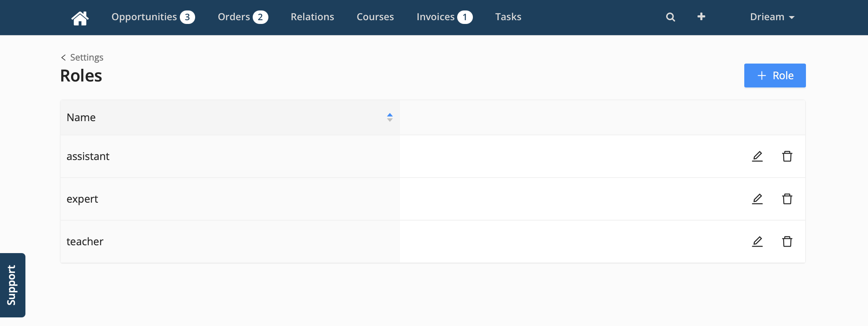The width and height of the screenshot is (868, 326).
Task: Open the search magnifier icon
Action: point(670,17)
